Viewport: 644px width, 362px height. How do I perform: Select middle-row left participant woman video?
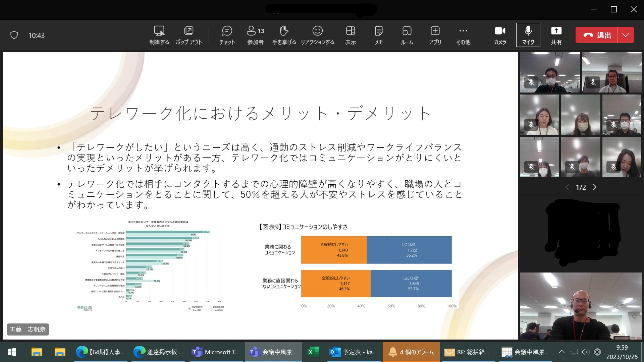(539, 115)
